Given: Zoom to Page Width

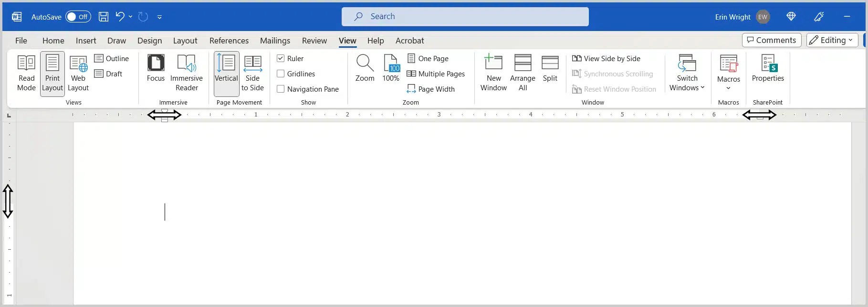Looking at the screenshot, I should click(431, 89).
